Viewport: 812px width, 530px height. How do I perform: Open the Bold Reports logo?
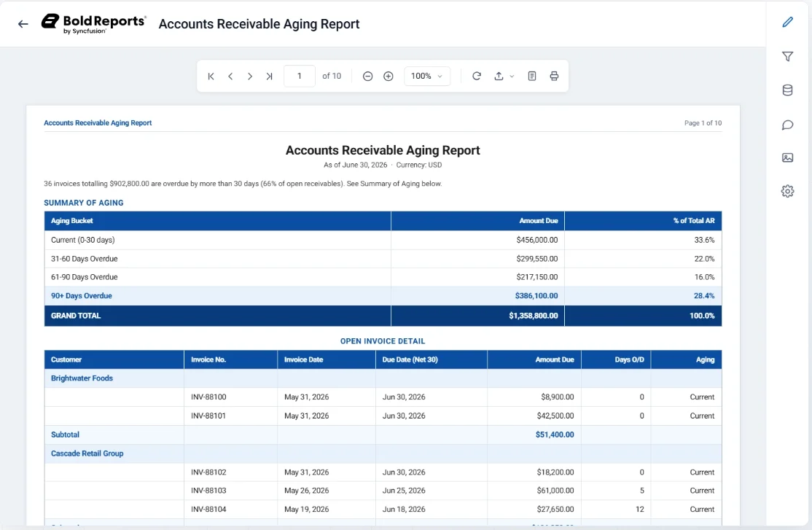(x=94, y=24)
